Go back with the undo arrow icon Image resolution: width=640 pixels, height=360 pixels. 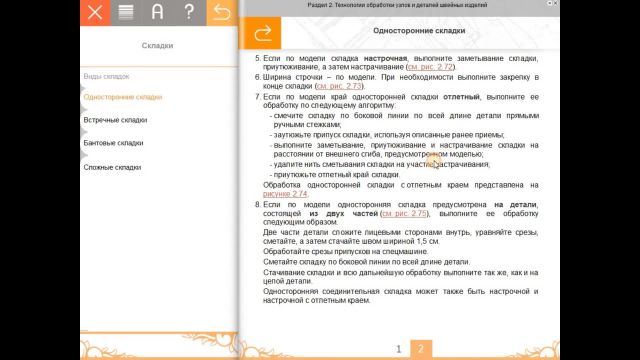pyautogui.click(x=222, y=13)
